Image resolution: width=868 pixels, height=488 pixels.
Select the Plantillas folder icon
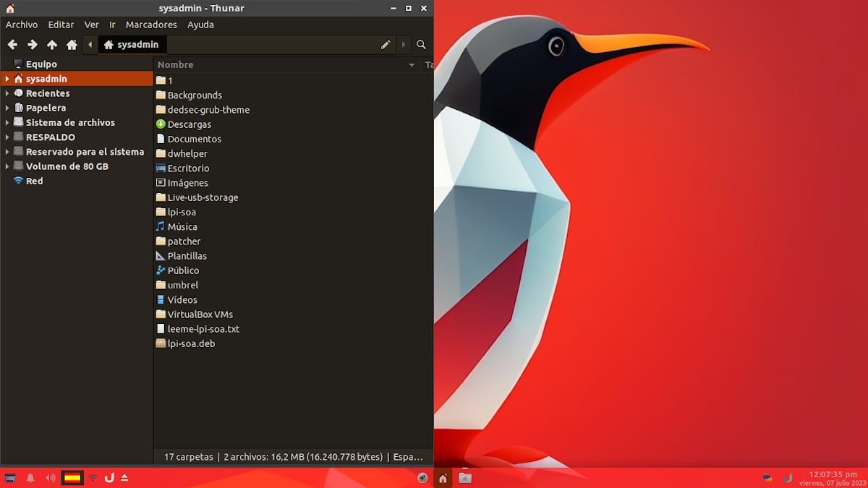(161, 256)
